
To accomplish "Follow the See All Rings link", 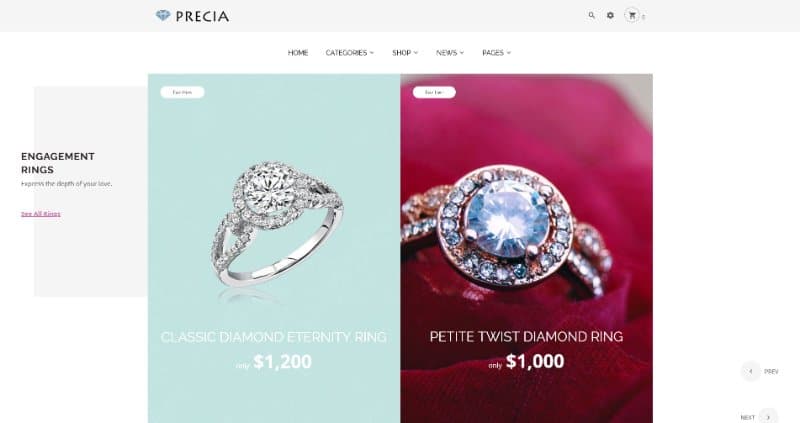I will (x=41, y=214).
